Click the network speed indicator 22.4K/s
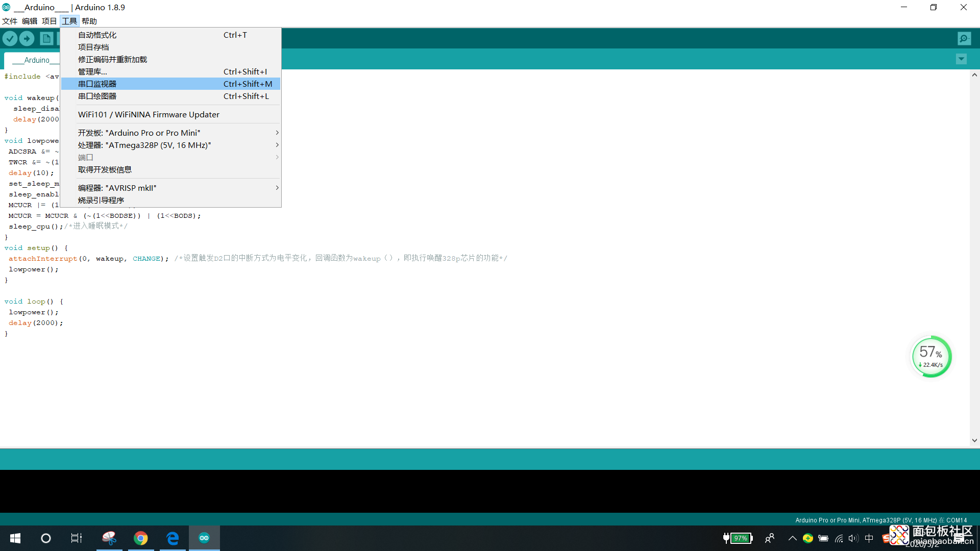 tap(932, 364)
